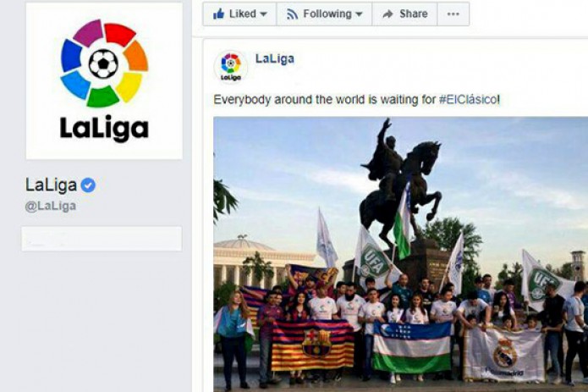
Task: Open the three-dots more options button
Action: point(453,14)
